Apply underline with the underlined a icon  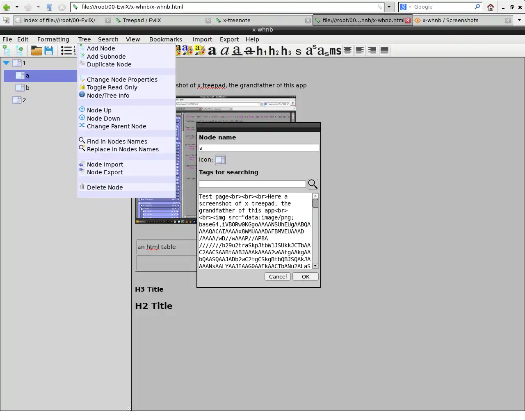(x=237, y=50)
